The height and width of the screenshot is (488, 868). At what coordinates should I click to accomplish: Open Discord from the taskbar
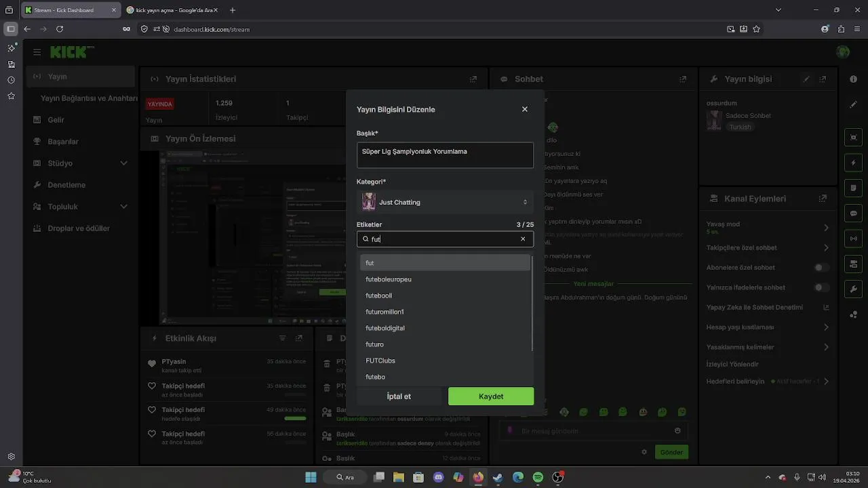click(x=438, y=477)
